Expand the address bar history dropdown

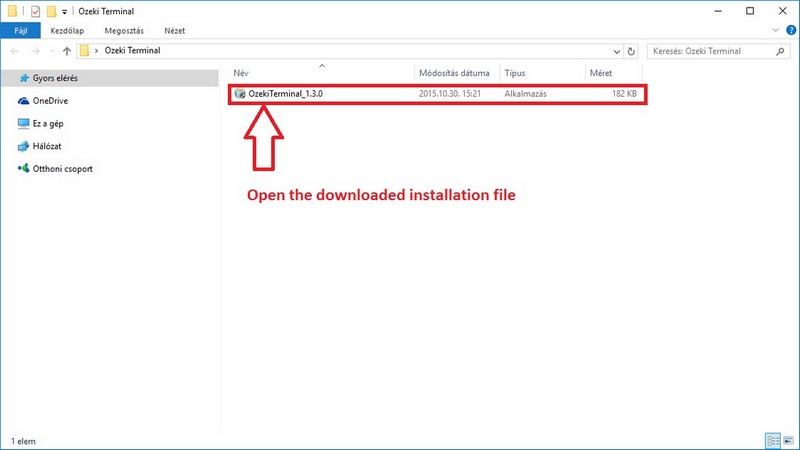pos(616,51)
